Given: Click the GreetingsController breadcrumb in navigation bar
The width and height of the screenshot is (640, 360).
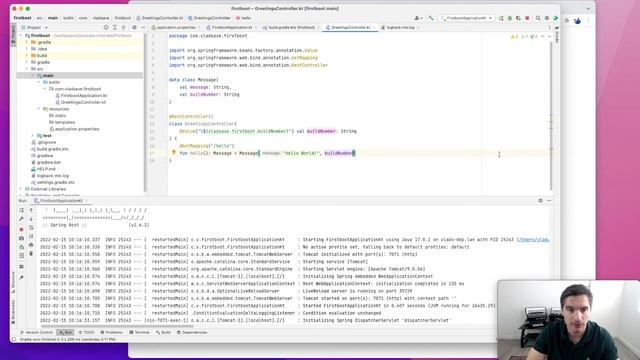Looking at the screenshot, I should 209,18.
